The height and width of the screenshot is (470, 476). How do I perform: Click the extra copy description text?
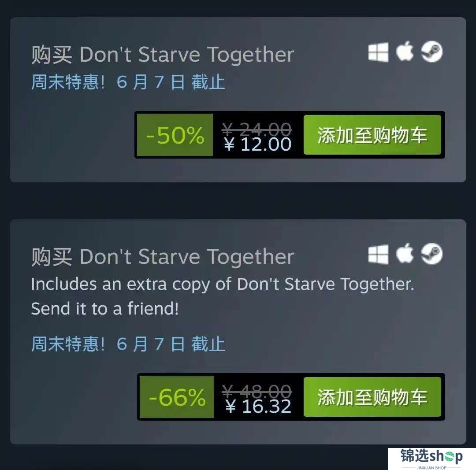223,296
